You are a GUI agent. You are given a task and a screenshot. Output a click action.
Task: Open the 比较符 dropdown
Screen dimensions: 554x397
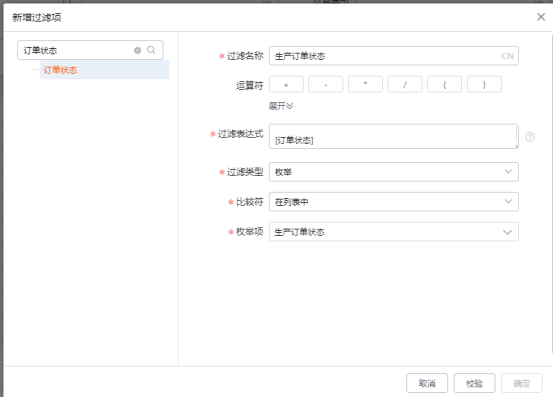pyautogui.click(x=394, y=202)
